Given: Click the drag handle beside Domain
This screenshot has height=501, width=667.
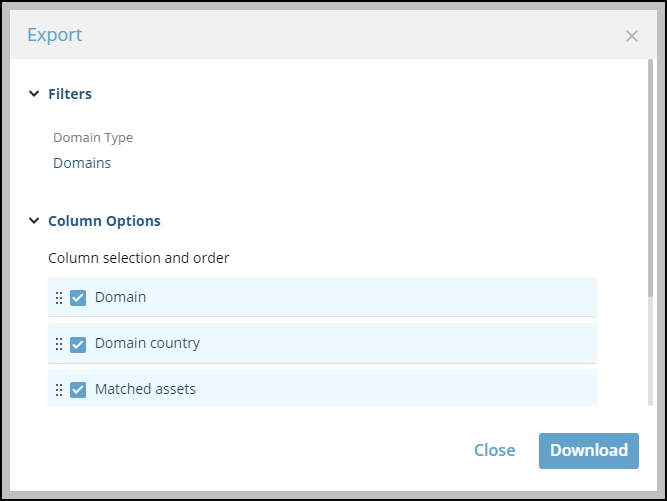Looking at the screenshot, I should pos(58,298).
